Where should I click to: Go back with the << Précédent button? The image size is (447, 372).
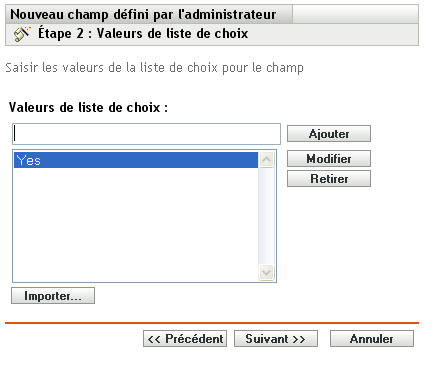pos(185,339)
